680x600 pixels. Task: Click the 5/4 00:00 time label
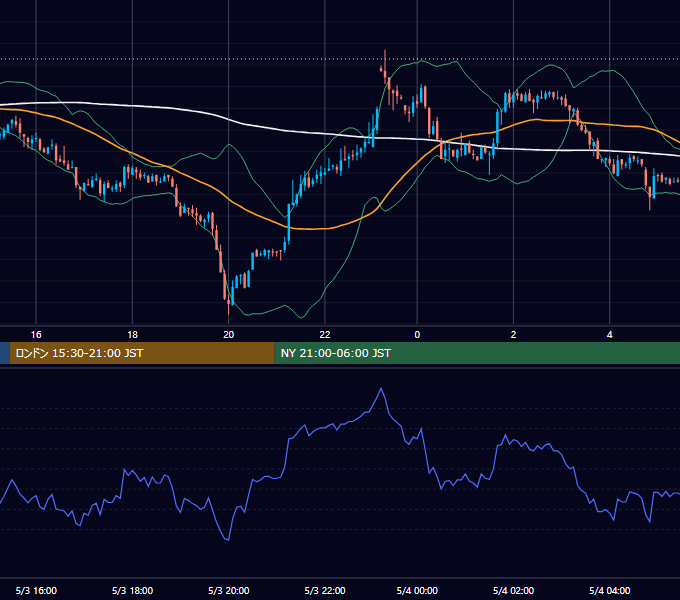pyautogui.click(x=417, y=590)
